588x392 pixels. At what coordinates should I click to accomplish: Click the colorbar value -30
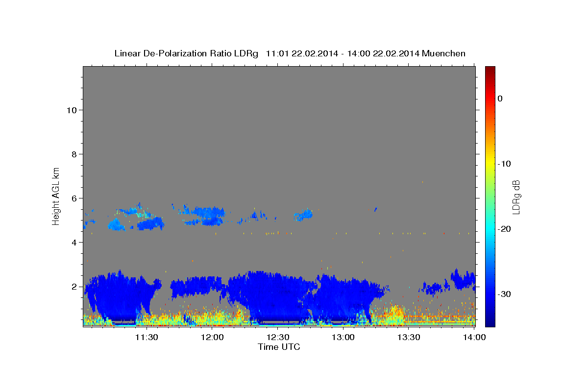(x=504, y=294)
